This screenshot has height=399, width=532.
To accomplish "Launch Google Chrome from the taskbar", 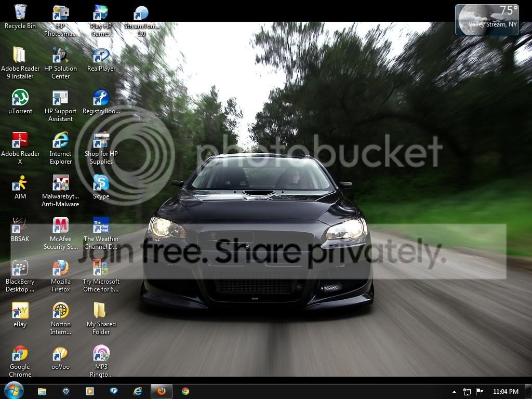I will [185, 391].
